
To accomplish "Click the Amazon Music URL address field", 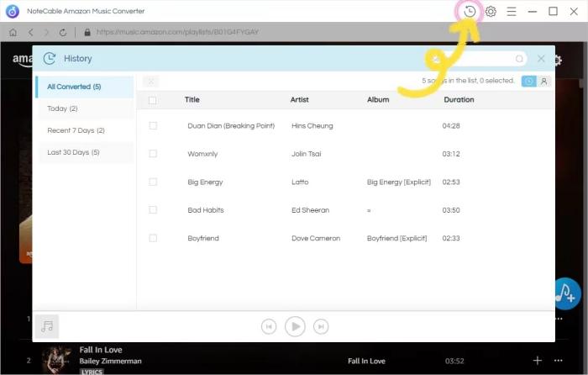I will pos(177,32).
